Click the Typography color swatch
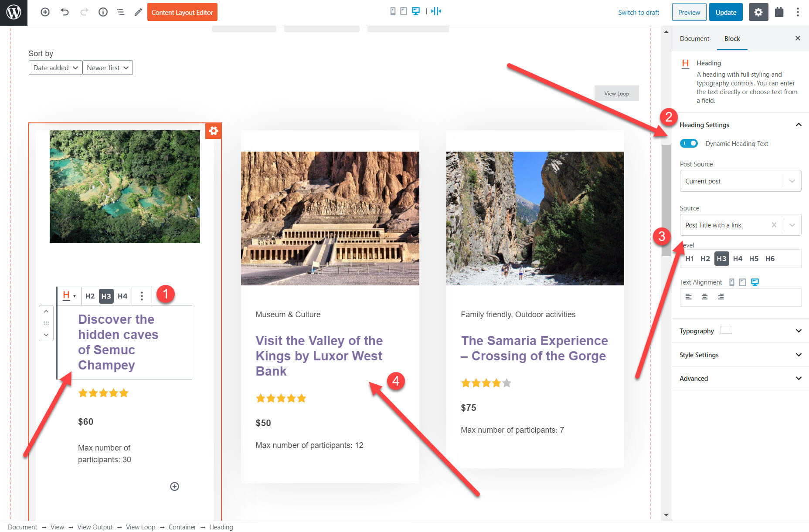Viewport: 809px width, 532px height. click(726, 330)
